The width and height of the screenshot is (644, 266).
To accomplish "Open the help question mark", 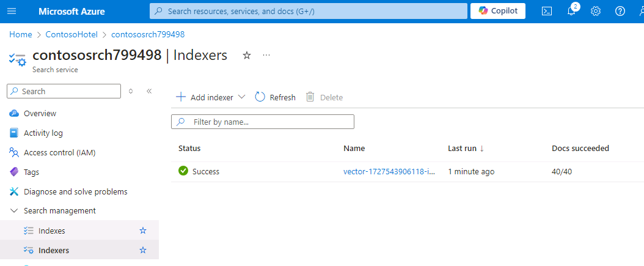I will (620, 11).
